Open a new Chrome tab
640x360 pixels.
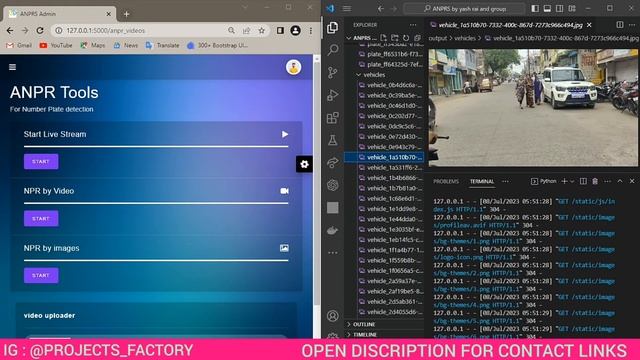pos(127,14)
